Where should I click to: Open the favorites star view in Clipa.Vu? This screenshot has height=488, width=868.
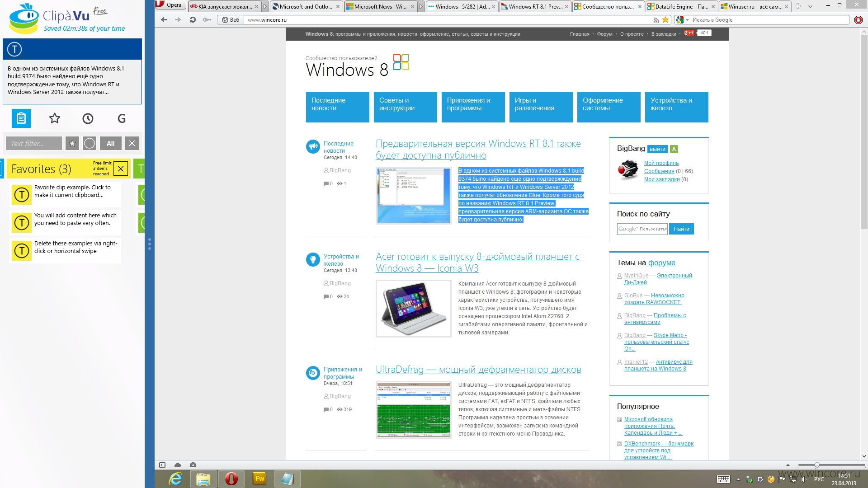(55, 118)
